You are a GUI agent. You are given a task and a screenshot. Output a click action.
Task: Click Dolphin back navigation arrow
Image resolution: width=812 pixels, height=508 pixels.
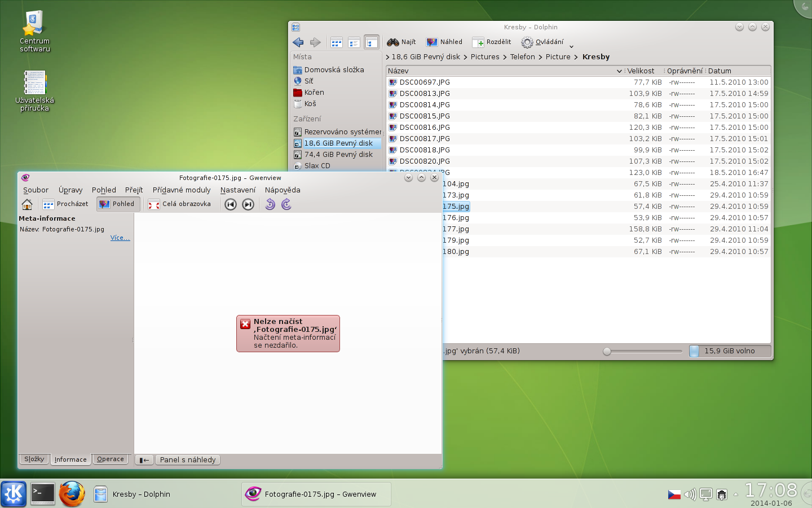[x=298, y=42]
